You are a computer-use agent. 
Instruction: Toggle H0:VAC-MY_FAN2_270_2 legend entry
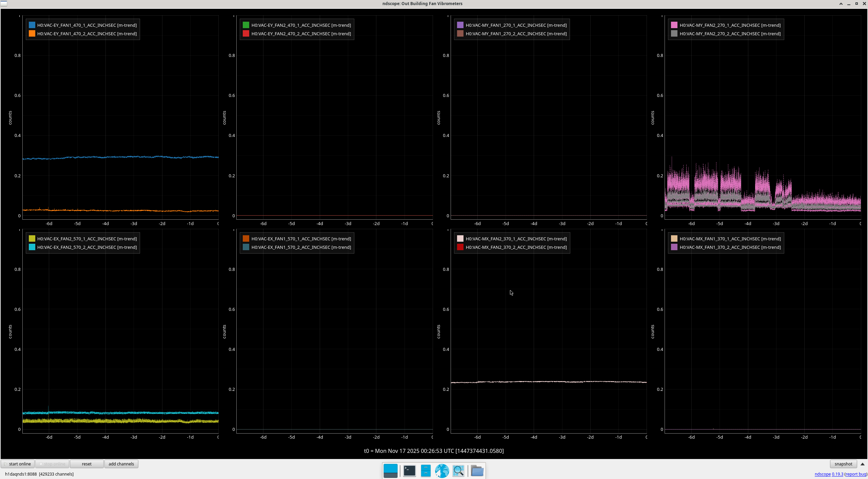(x=730, y=34)
